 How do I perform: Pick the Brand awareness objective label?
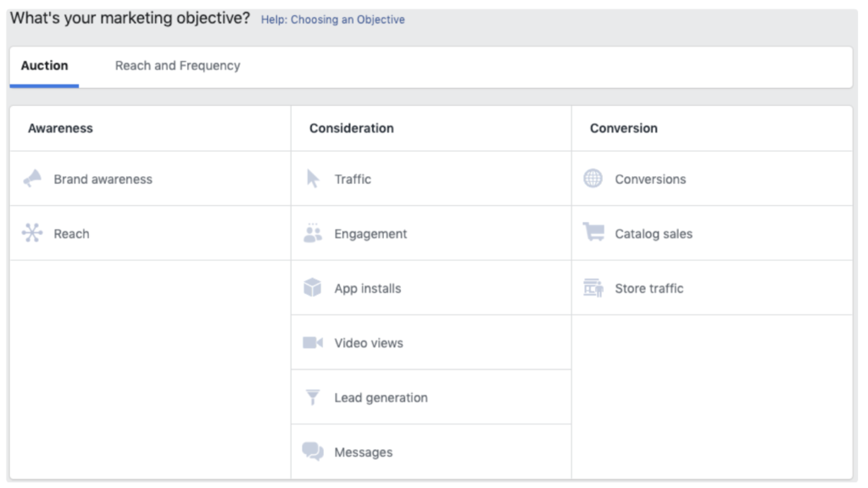(103, 180)
